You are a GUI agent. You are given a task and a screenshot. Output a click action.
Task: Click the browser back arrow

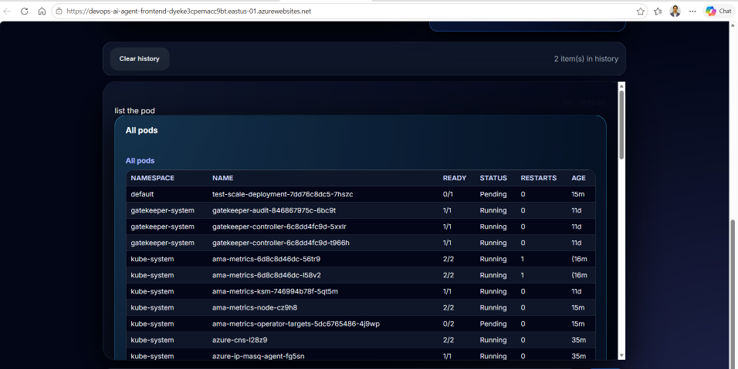point(7,11)
